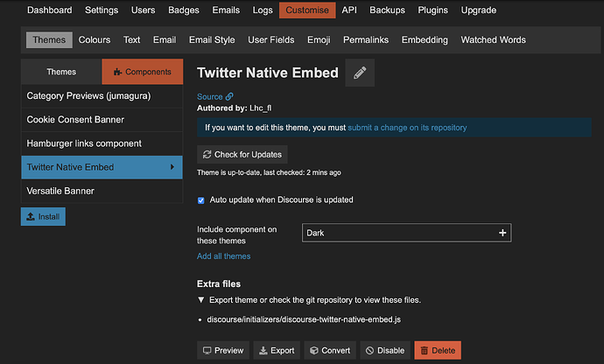Open the Embedding section
604x364 pixels.
(x=425, y=40)
